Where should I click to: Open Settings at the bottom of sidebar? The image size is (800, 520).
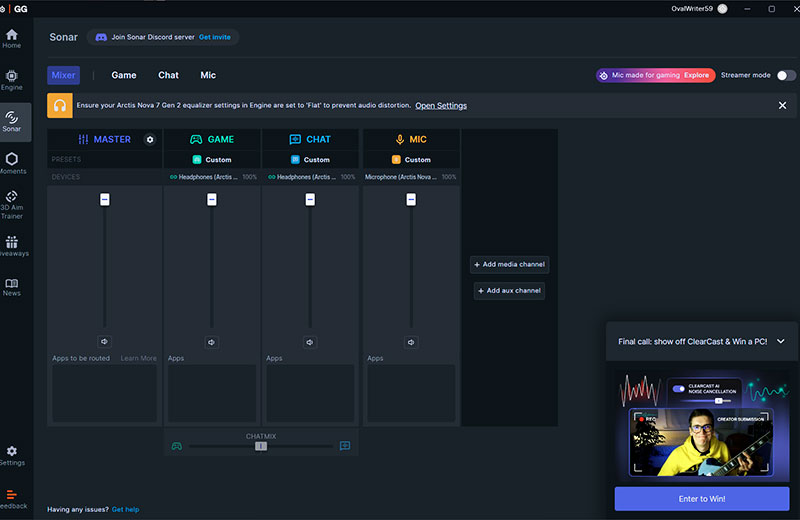12,456
